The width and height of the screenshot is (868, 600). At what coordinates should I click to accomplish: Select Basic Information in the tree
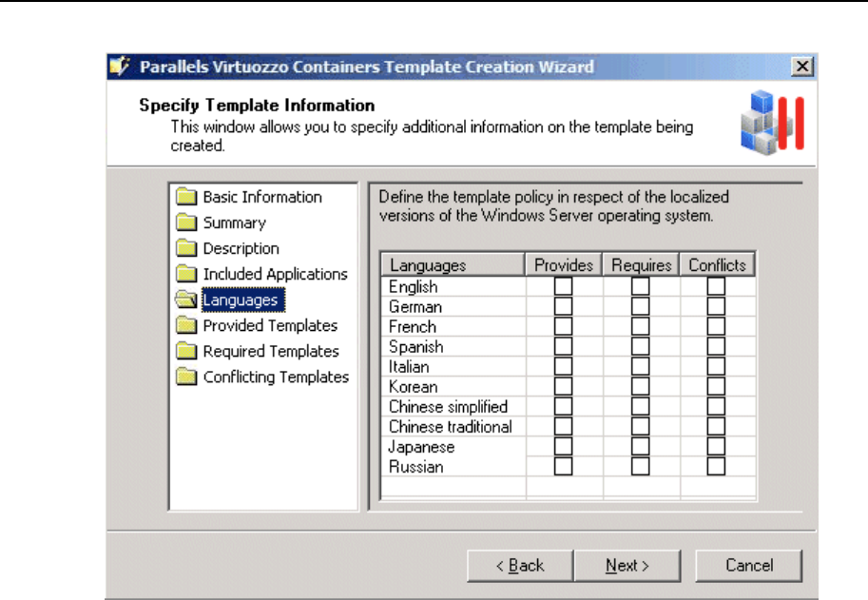pos(262,197)
